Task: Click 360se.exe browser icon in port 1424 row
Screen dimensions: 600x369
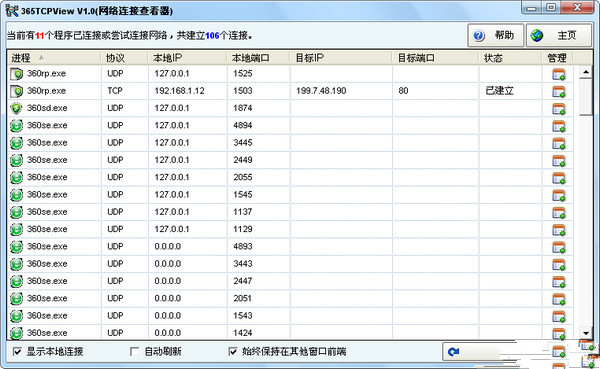Action: pos(16,333)
